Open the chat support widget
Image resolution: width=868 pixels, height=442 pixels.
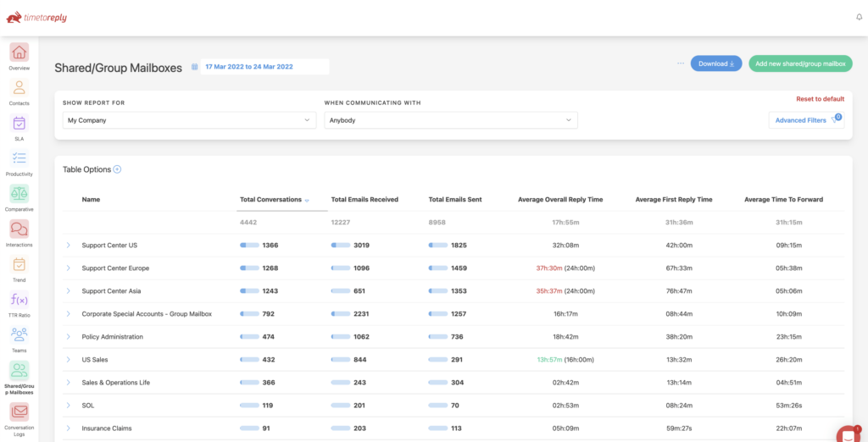coord(848,435)
